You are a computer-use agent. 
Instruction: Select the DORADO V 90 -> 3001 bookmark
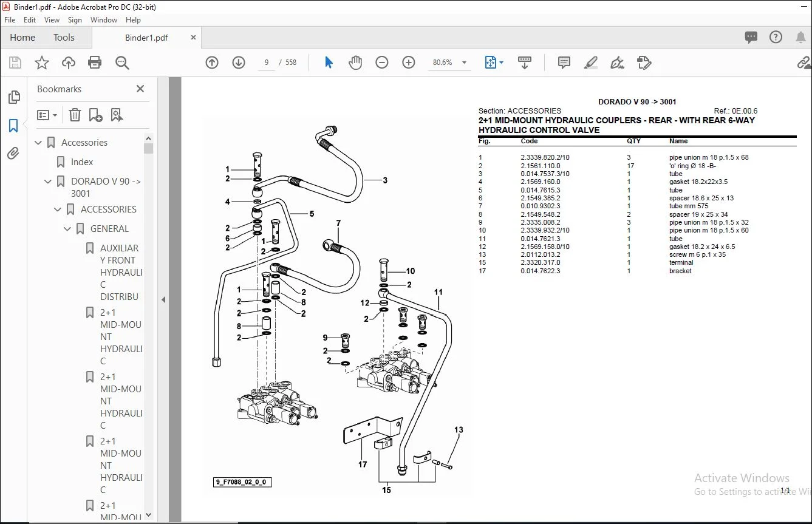click(x=106, y=188)
